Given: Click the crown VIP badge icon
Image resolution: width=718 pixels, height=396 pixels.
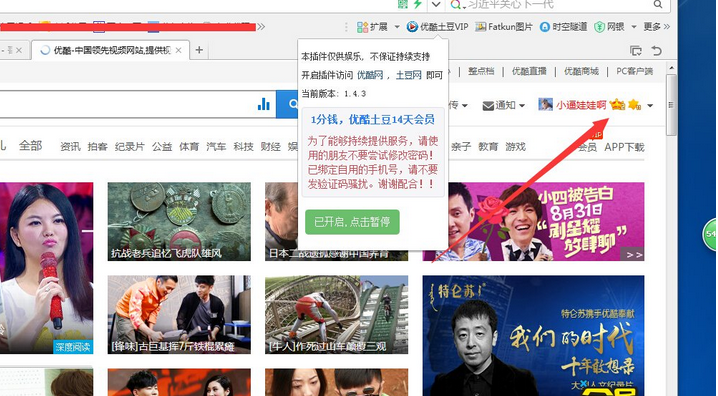Looking at the screenshot, I should 617,105.
